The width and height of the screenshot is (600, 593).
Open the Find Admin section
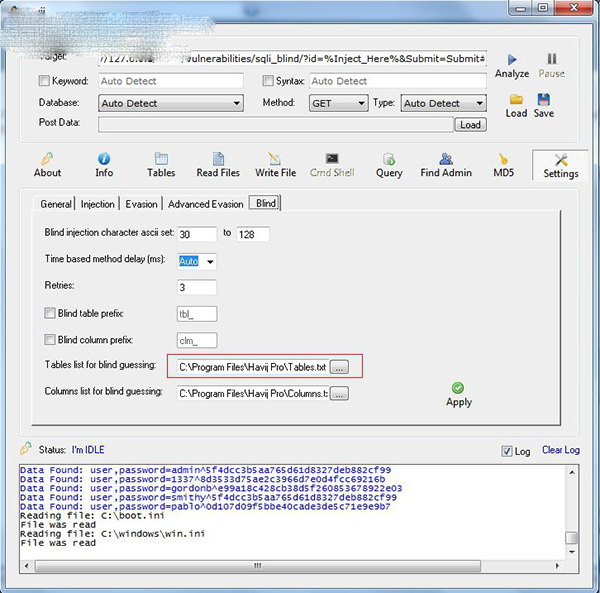coord(446,165)
